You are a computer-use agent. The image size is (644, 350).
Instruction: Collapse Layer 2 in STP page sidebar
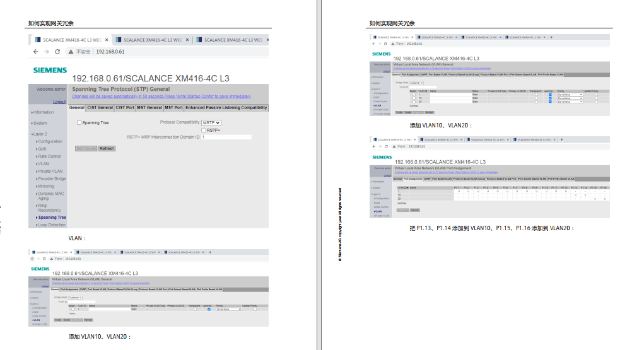click(40, 134)
